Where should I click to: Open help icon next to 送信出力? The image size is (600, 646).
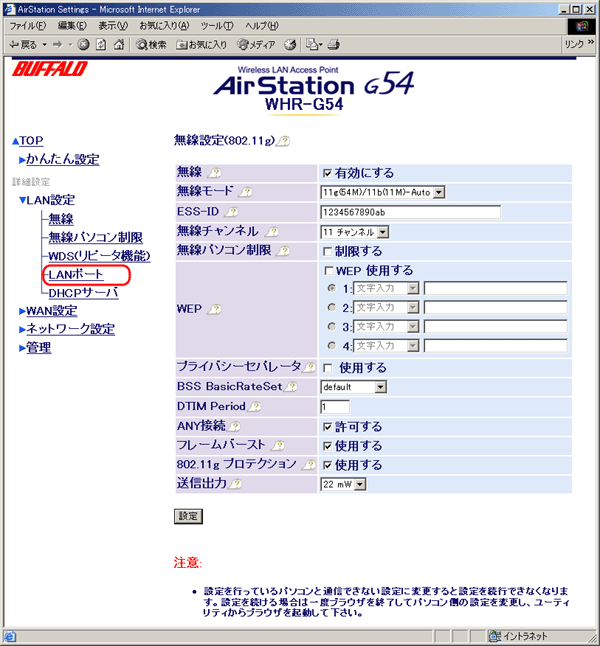pyautogui.click(x=235, y=484)
